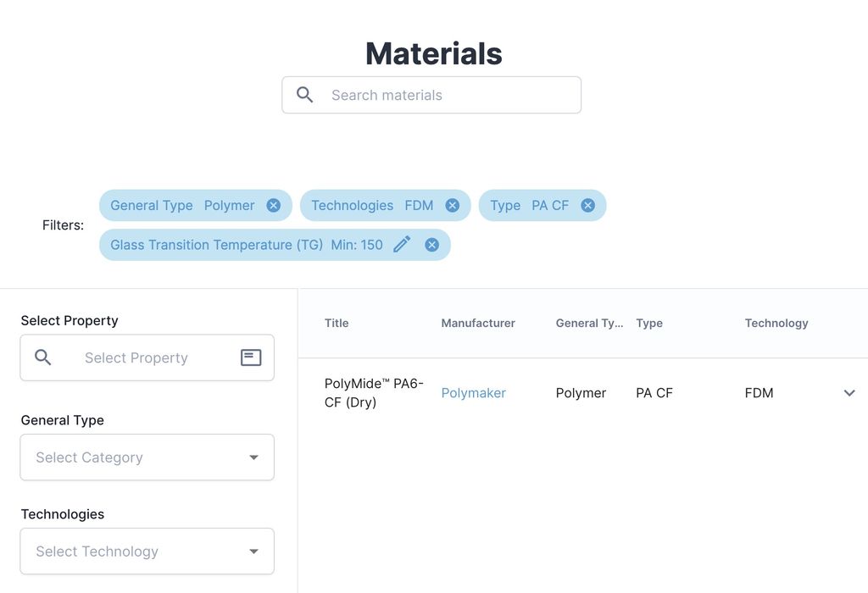Click the Type column header
This screenshot has height=593, width=868.
649,323
